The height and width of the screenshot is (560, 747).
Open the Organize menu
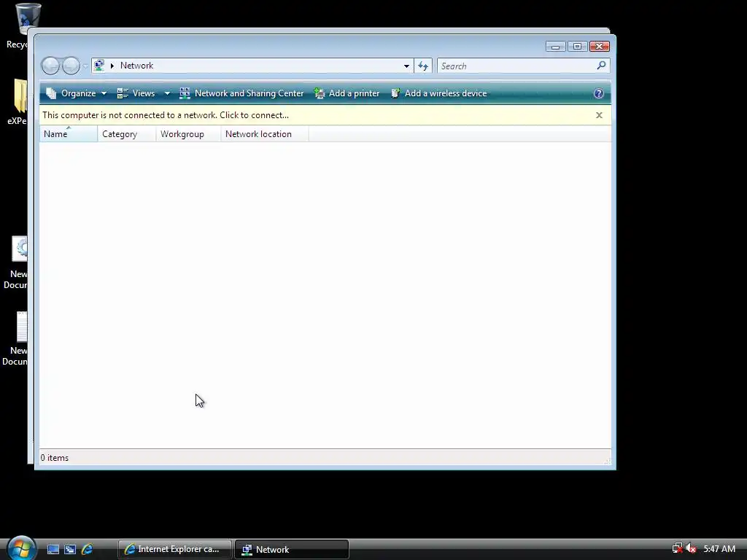click(x=76, y=93)
